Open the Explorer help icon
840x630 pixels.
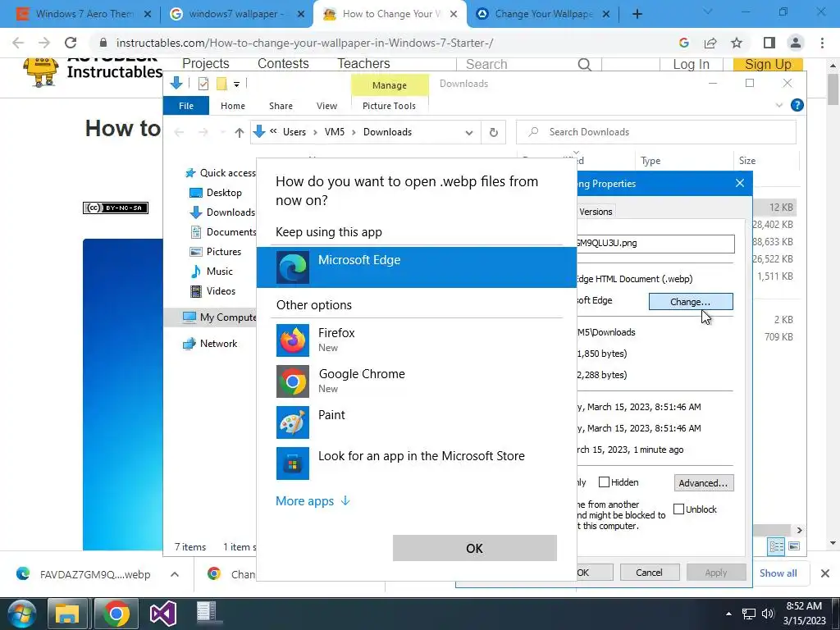click(797, 105)
